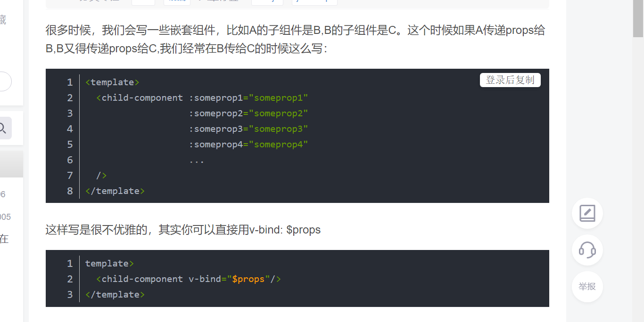Screen dimensions: 644x322
Task: Click the collapsed 收藏 bookmark icon on the left edge
Action: point(3,21)
